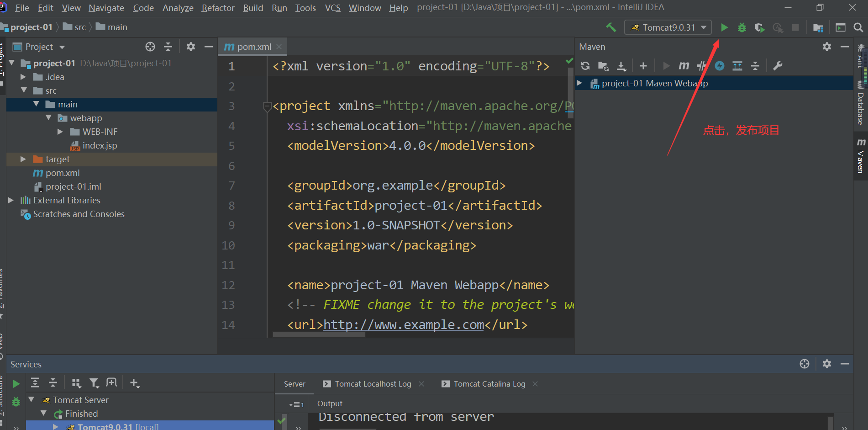Expand the target folder
The width and height of the screenshot is (868, 430).
pos(23,159)
